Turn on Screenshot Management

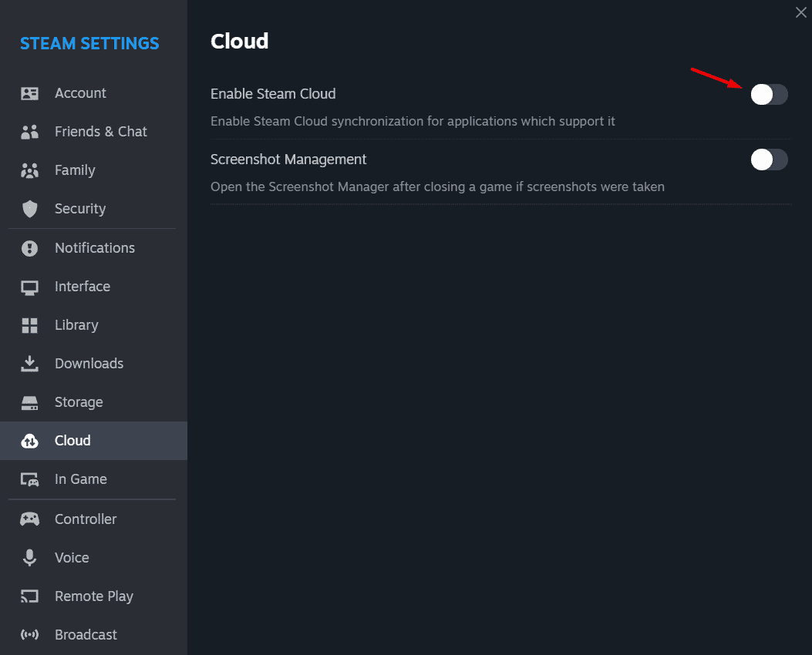(769, 160)
